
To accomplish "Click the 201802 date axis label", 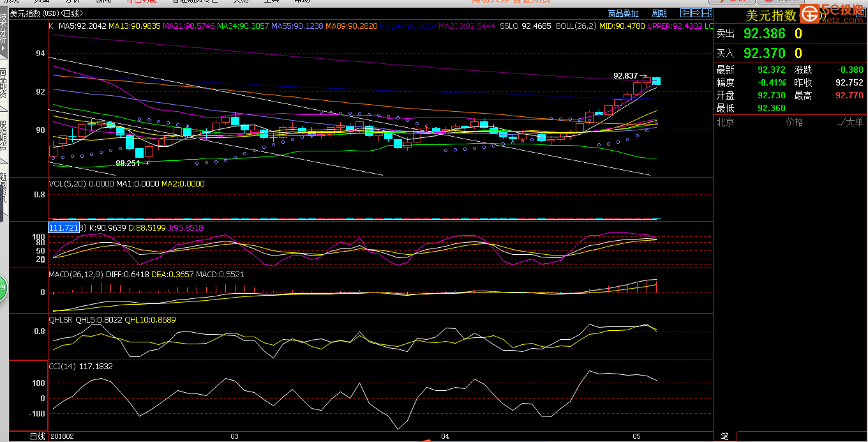I will point(61,436).
